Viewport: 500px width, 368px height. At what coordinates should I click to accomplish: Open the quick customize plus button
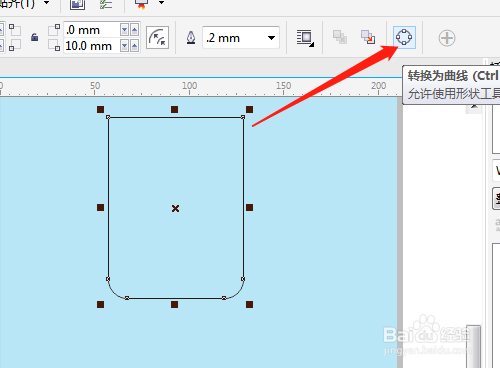tap(447, 38)
